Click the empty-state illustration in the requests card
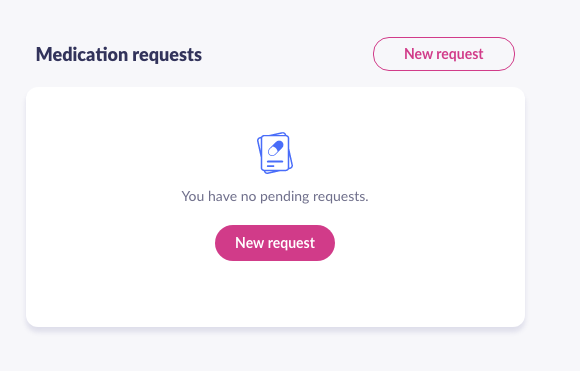The image size is (580, 371). point(275,153)
